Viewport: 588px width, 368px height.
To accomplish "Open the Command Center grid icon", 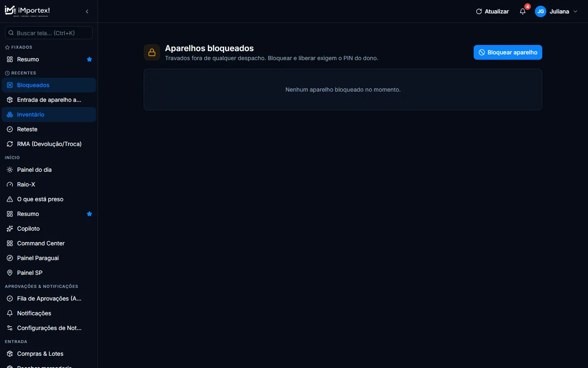I will tap(10, 243).
